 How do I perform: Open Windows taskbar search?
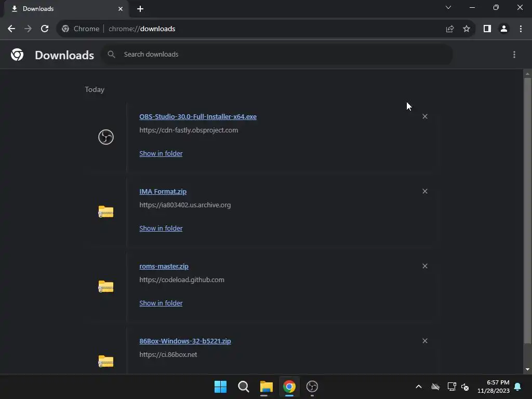tap(243, 387)
